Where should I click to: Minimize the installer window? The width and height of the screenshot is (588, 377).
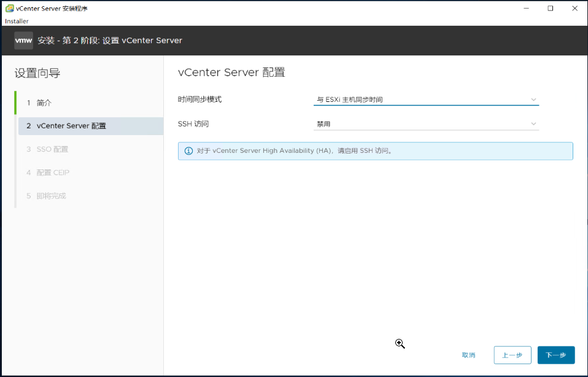526,8
